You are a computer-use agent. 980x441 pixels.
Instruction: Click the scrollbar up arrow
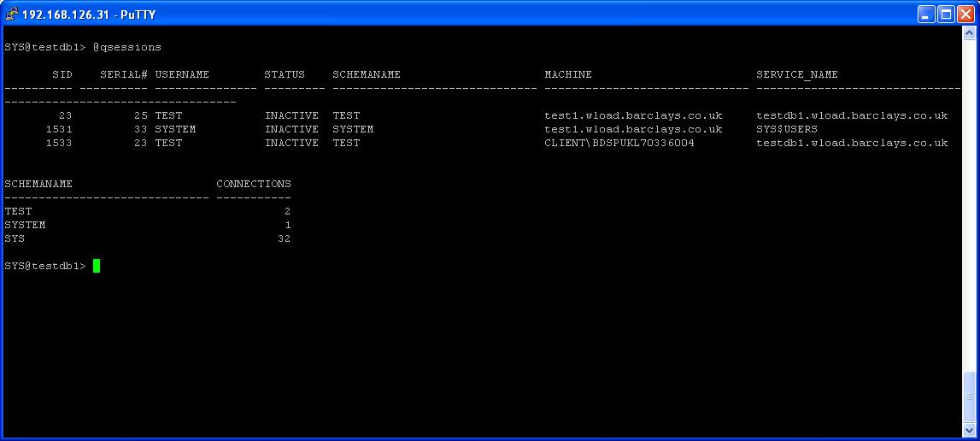click(969, 33)
